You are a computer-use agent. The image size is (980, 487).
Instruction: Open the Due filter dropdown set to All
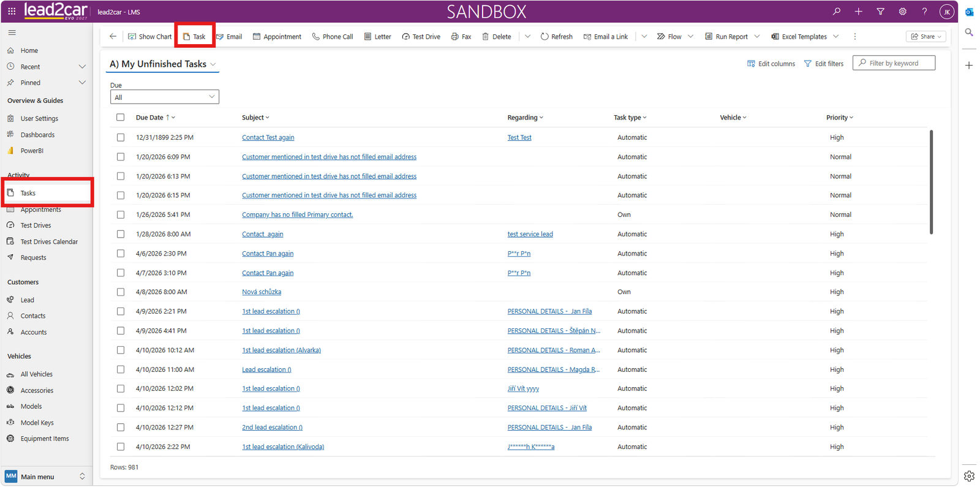point(165,97)
